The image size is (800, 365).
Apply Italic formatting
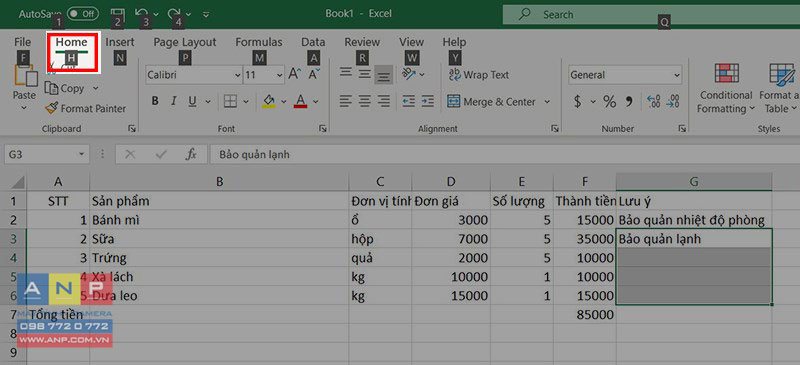click(173, 101)
